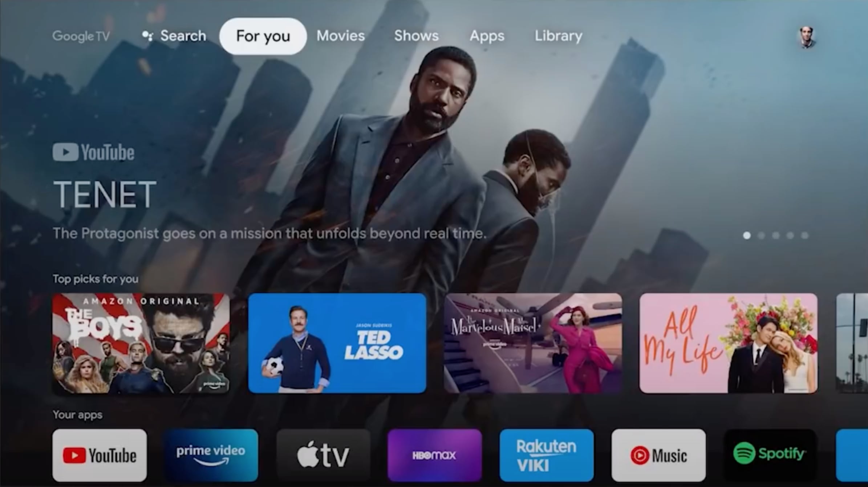Viewport: 868px width, 487px height.
Task: Click the Shows menu item
Action: pyautogui.click(x=416, y=36)
